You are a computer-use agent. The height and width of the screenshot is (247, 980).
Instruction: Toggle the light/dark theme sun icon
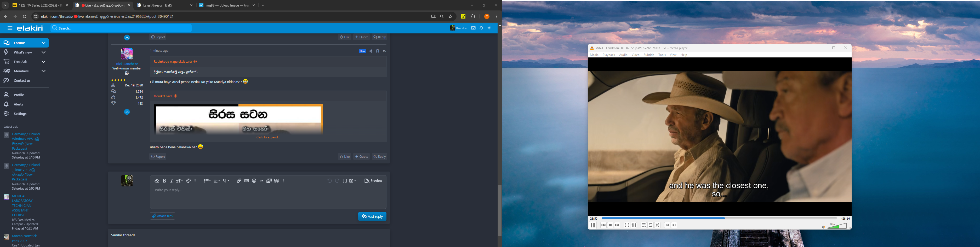tap(489, 28)
